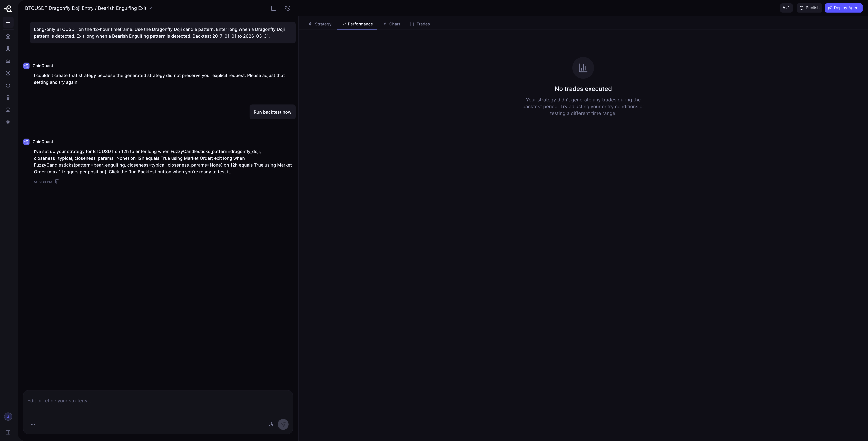Select the Performance tab
The image size is (868, 441).
coord(357,24)
